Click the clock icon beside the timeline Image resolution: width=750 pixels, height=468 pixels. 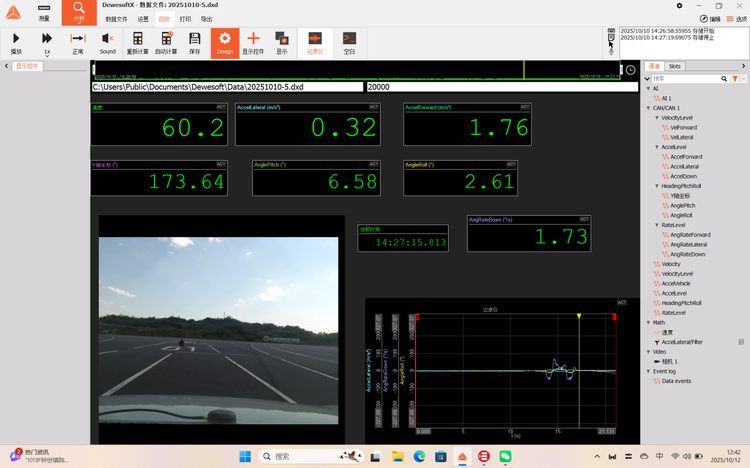tap(631, 70)
